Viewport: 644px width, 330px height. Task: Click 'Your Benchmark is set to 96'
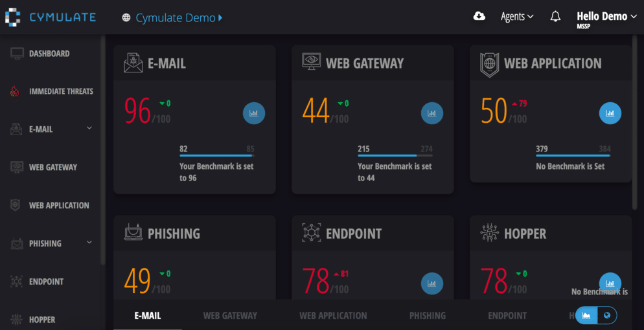[216, 173]
